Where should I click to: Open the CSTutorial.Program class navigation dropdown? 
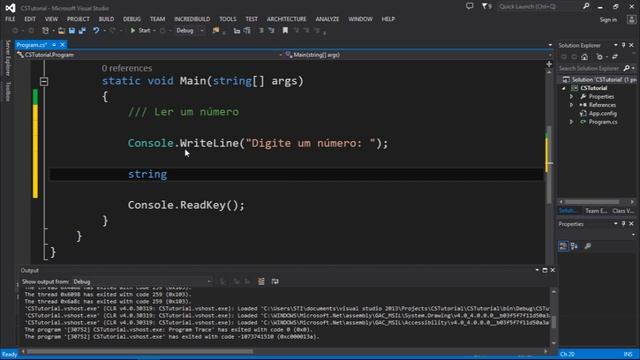click(x=149, y=55)
